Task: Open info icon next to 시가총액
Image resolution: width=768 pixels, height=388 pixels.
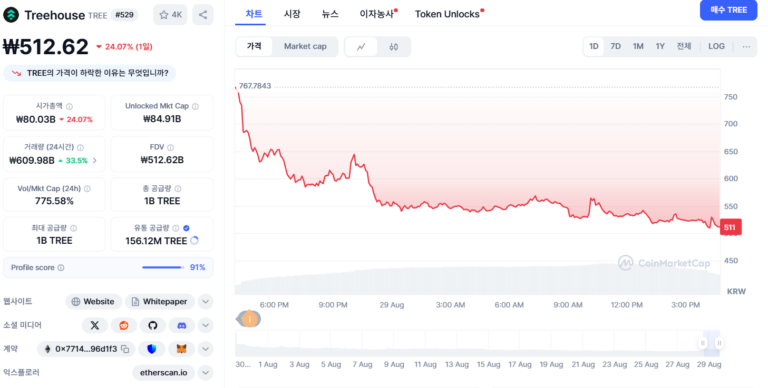Action: 70,106
